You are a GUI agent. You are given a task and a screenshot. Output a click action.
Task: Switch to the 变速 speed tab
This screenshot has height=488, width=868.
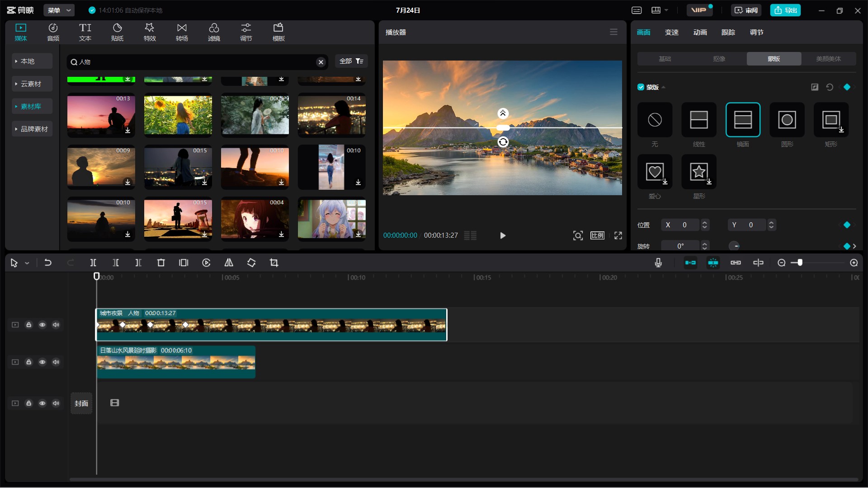672,32
